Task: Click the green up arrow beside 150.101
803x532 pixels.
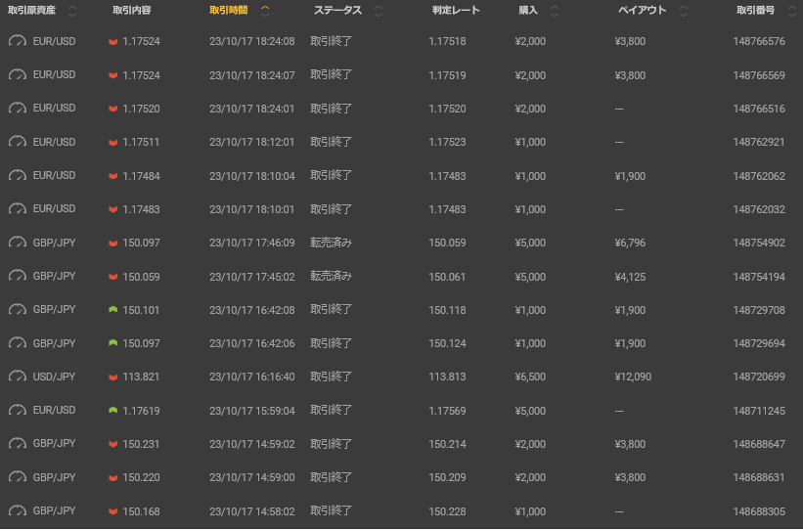Action: [x=112, y=310]
